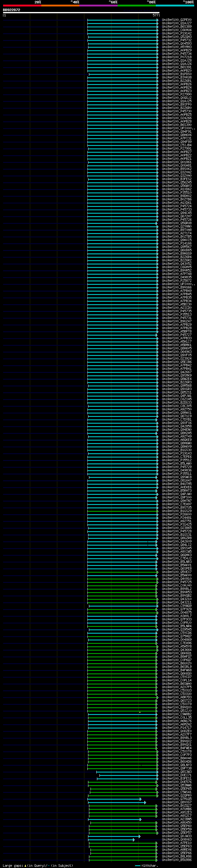This screenshot has width=197, height=868.
Task: Select hit UniRef100_Q9FS00
Action: coord(177,497)
